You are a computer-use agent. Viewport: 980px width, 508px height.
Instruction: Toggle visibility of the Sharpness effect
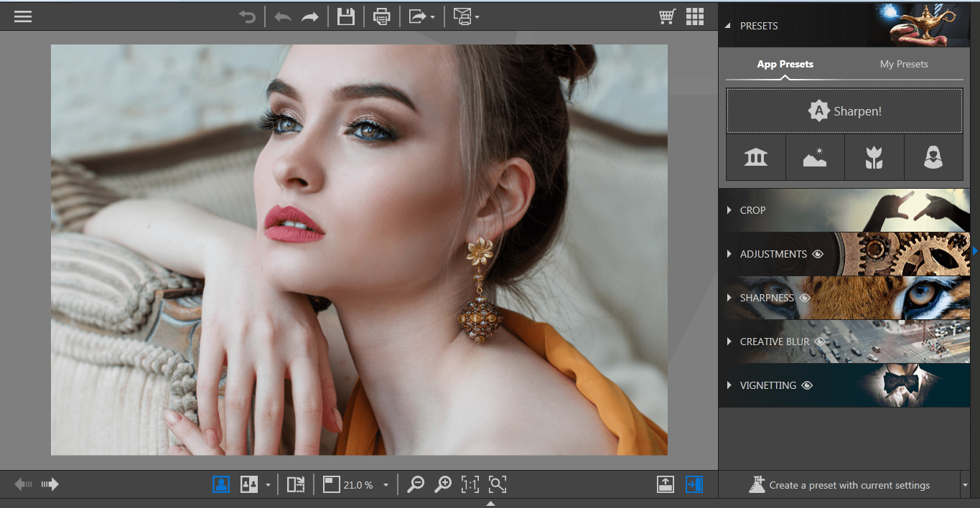coord(806,298)
